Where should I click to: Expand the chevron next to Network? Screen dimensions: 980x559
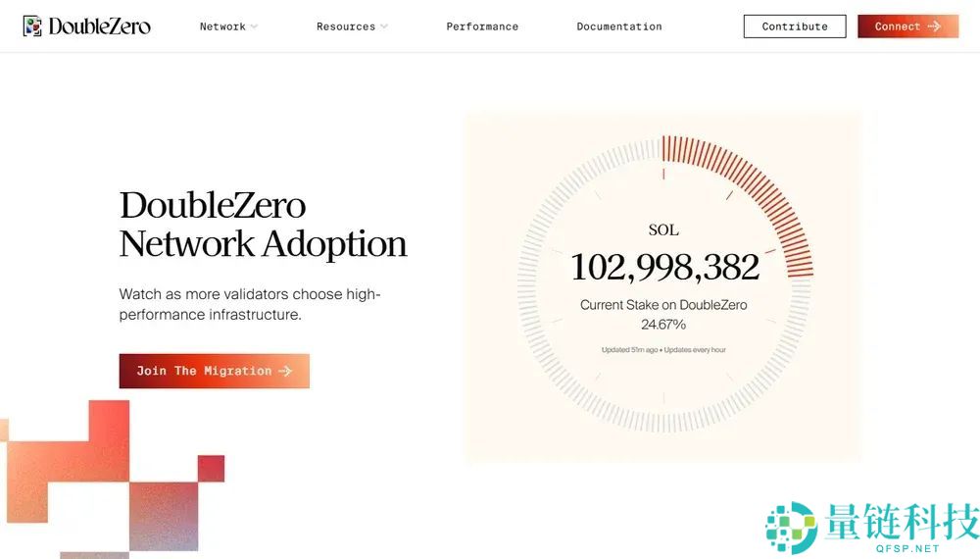click(254, 26)
